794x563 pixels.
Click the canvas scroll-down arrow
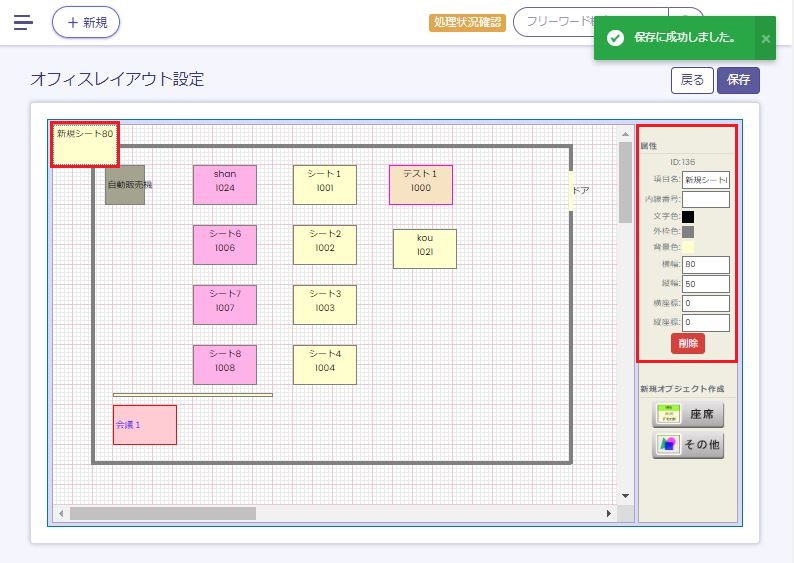click(x=625, y=495)
